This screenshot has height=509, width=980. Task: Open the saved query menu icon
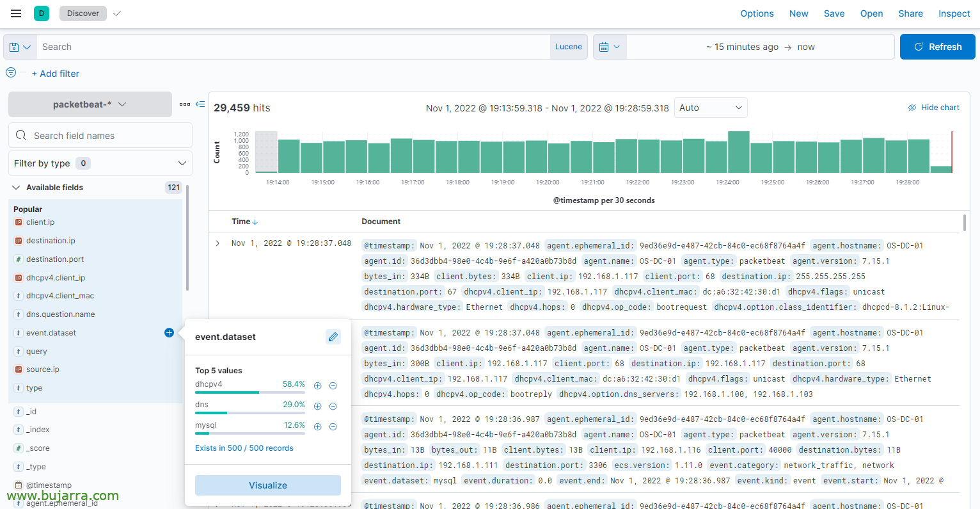pos(20,47)
